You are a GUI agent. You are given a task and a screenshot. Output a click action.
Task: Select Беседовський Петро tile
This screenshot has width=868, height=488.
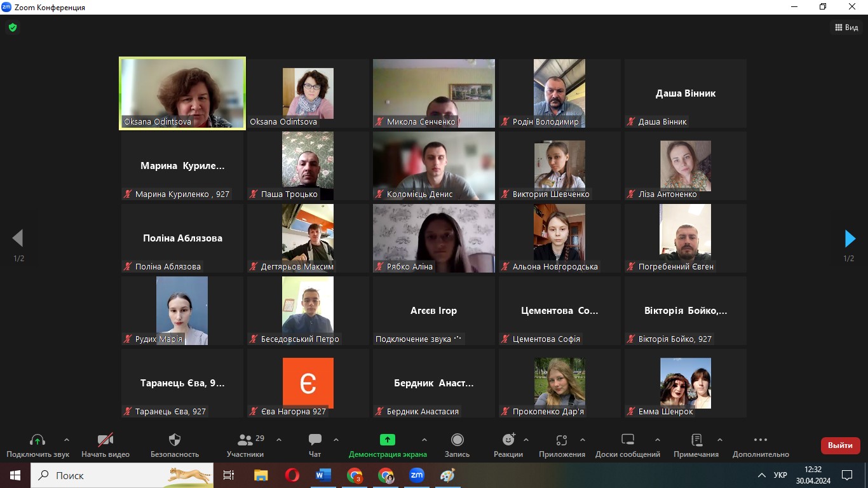tap(308, 311)
